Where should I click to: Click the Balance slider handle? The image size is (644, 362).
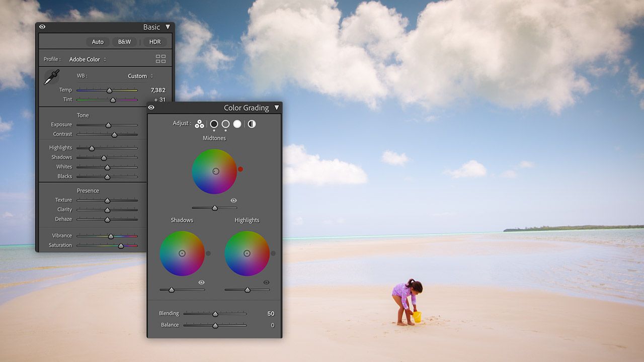click(x=215, y=325)
